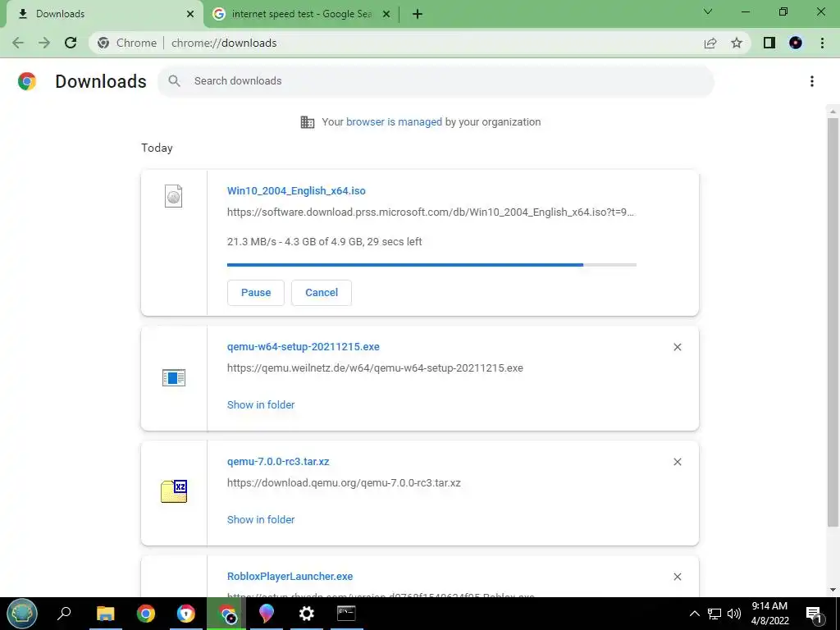
Task: Click the qemu-w64-setup exe file icon
Action: 174,377
